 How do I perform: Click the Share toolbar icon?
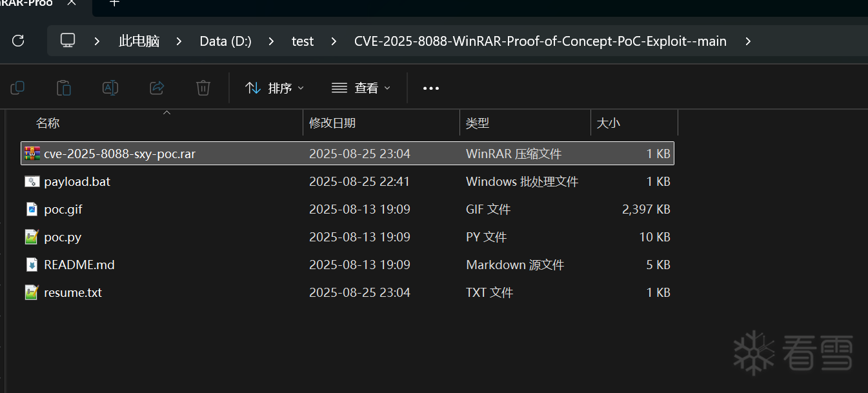[x=157, y=88]
